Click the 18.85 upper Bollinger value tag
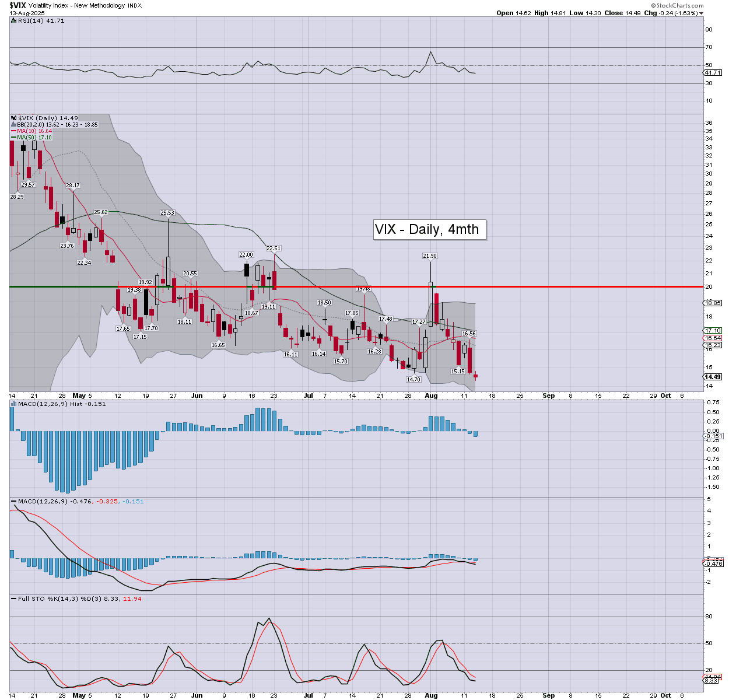This screenshot has width=729, height=700. (713, 303)
